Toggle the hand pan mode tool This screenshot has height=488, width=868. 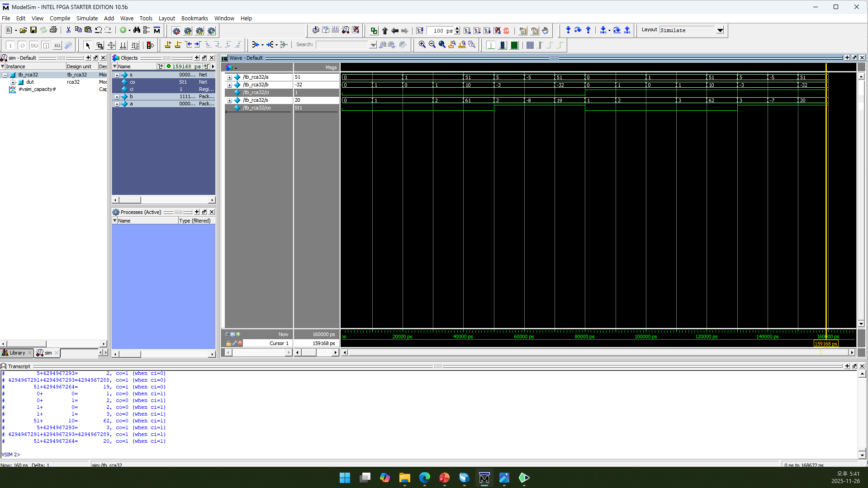click(x=545, y=30)
